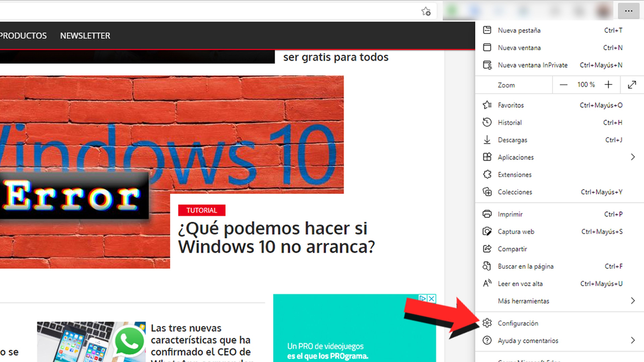
Task: Click the Ayuda y comentarios question icon
Action: coord(487,341)
